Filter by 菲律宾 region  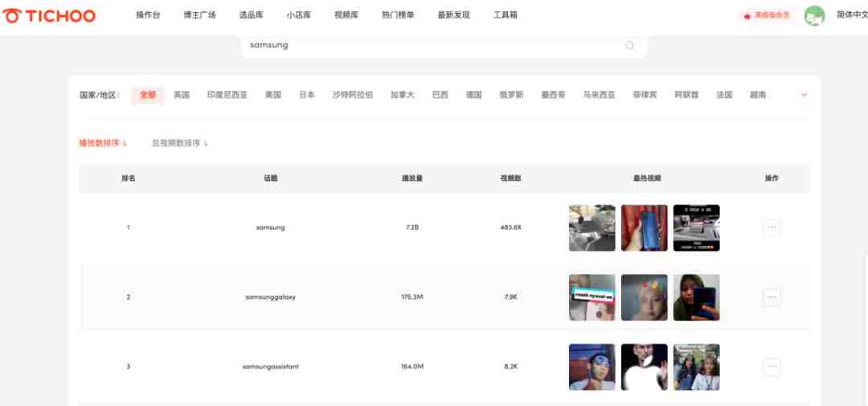point(645,95)
